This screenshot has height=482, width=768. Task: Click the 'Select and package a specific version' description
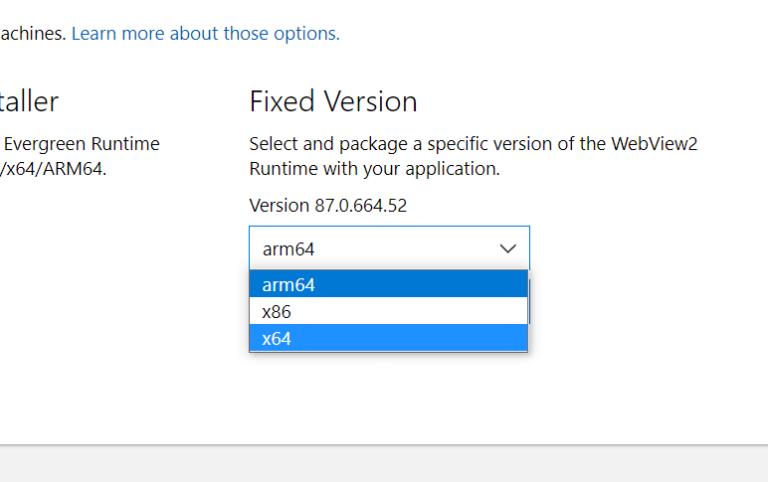[x=473, y=156]
